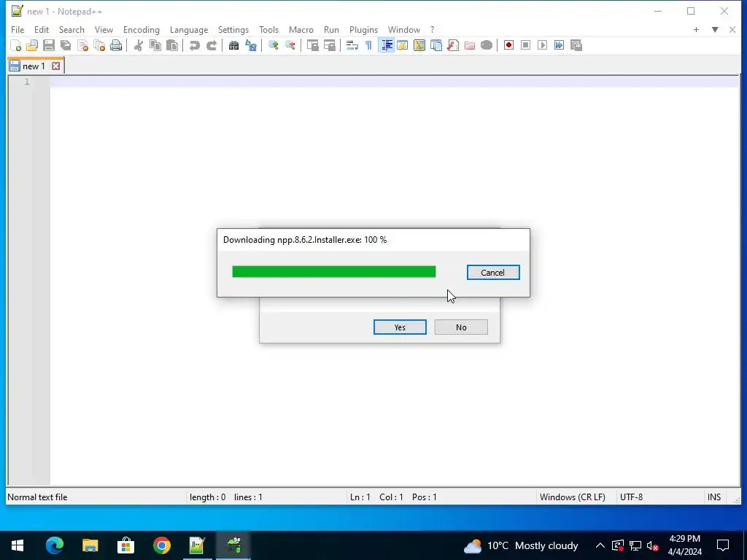Click the Paste toolbar icon
Image resolution: width=747 pixels, height=560 pixels.
(x=172, y=45)
